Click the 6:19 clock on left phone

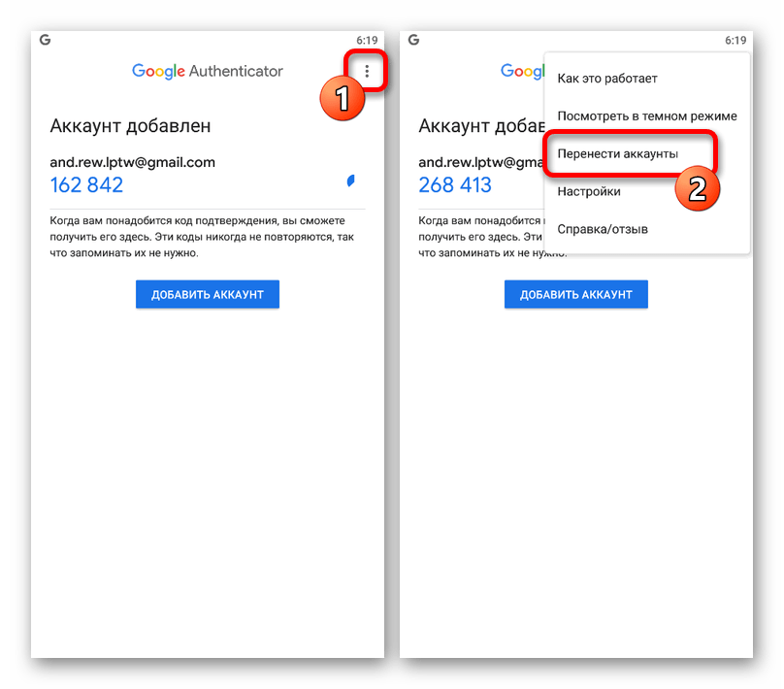tap(367, 40)
